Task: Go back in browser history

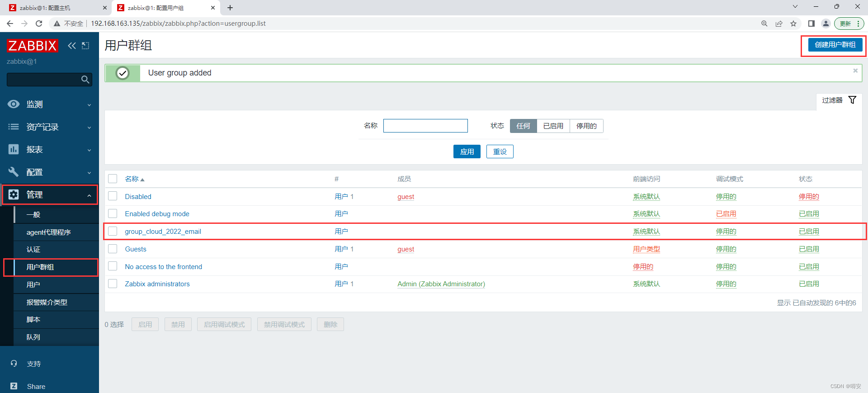Action: point(10,24)
